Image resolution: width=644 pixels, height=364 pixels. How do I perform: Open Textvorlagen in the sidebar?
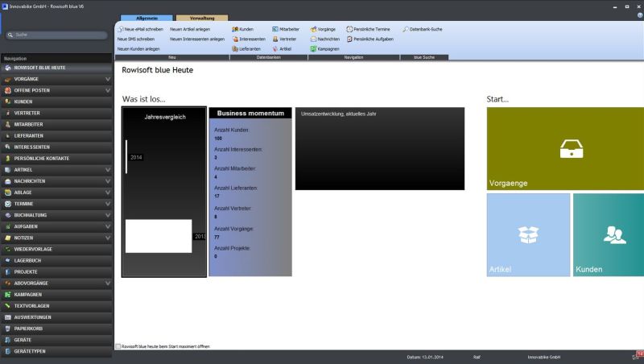pos(56,306)
